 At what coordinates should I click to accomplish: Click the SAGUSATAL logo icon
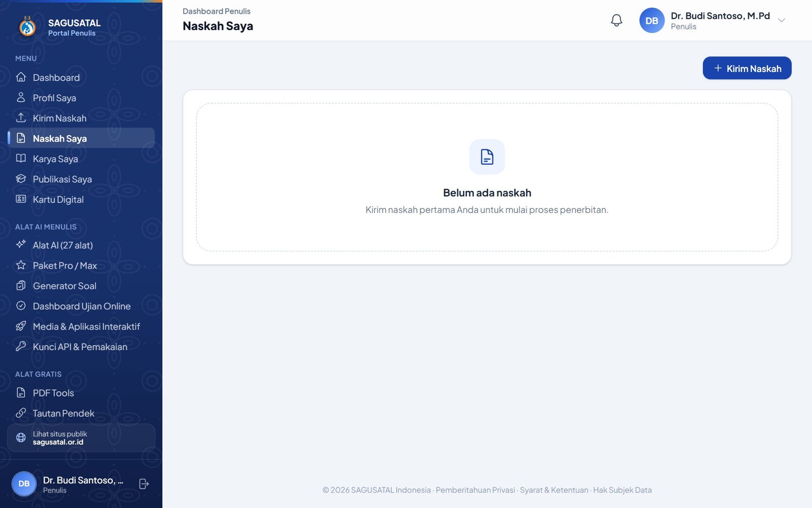click(x=27, y=26)
